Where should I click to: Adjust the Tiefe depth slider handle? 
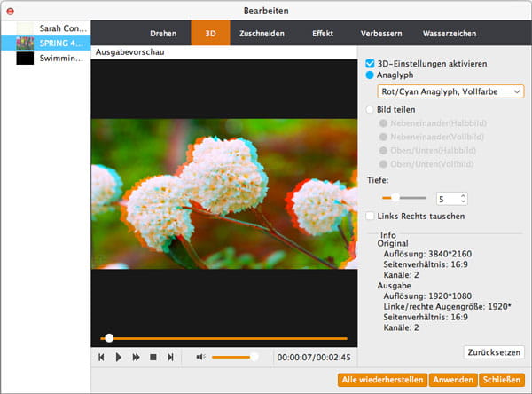[395, 197]
